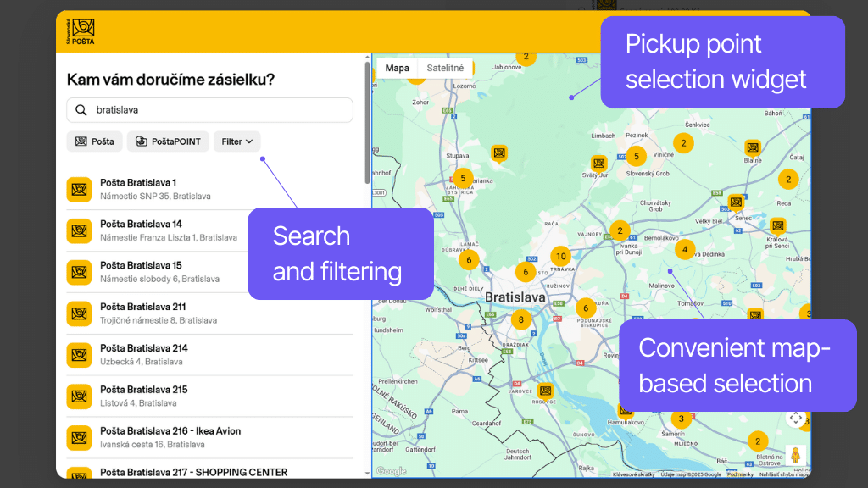Click post icon beside Pošta Bratislava 215
Screen dimensions: 868x488
[79, 396]
